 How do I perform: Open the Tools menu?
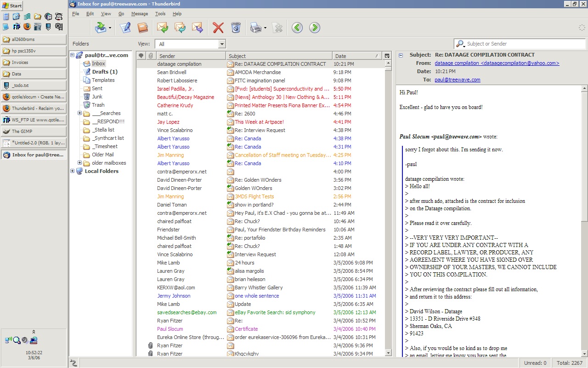(x=160, y=14)
